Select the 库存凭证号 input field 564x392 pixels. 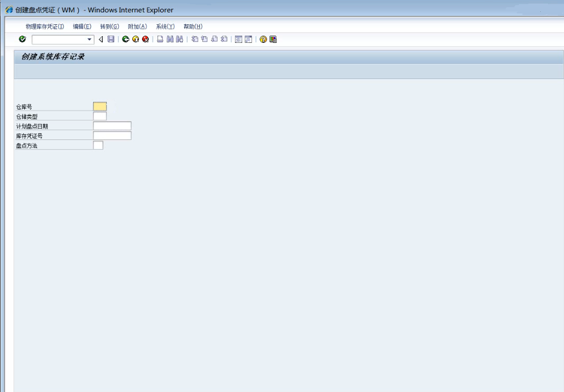coord(112,136)
